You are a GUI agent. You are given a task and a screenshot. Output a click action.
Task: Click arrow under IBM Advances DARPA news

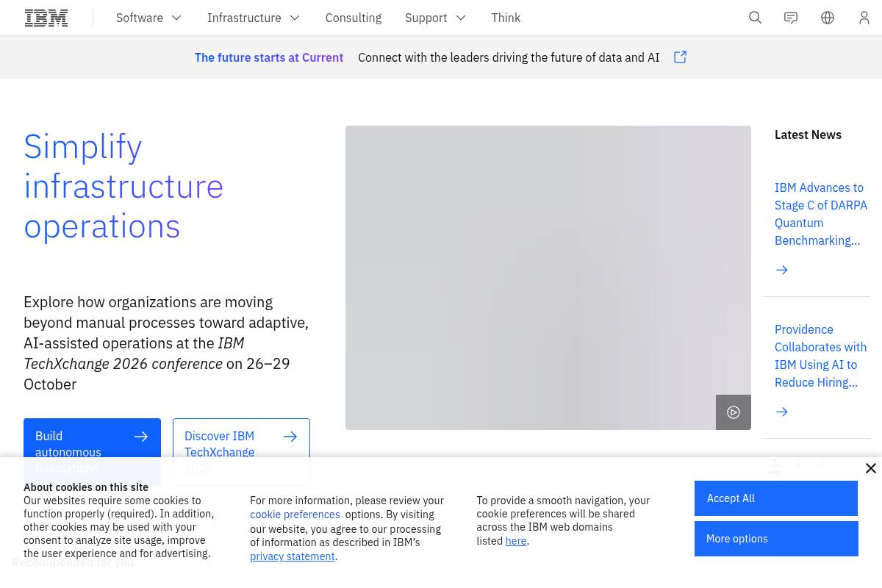point(782,270)
